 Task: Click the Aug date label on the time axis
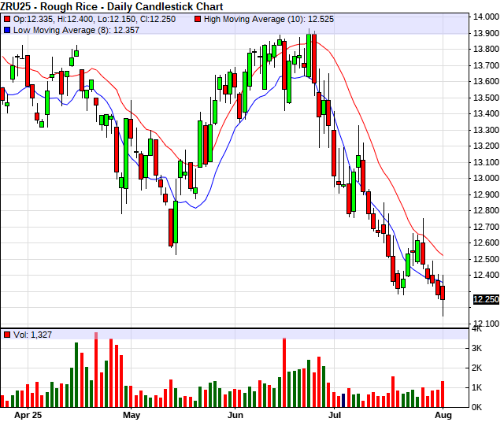[444, 414]
